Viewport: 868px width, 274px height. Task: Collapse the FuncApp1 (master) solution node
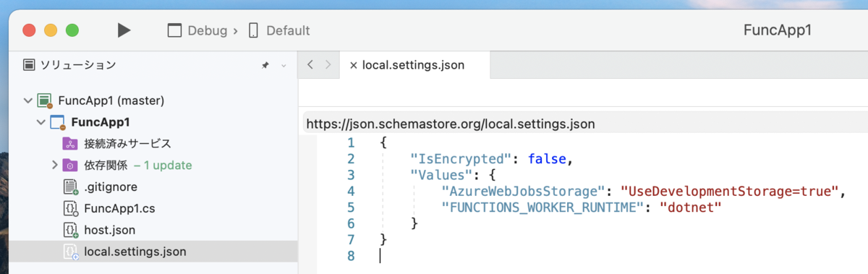(28, 100)
